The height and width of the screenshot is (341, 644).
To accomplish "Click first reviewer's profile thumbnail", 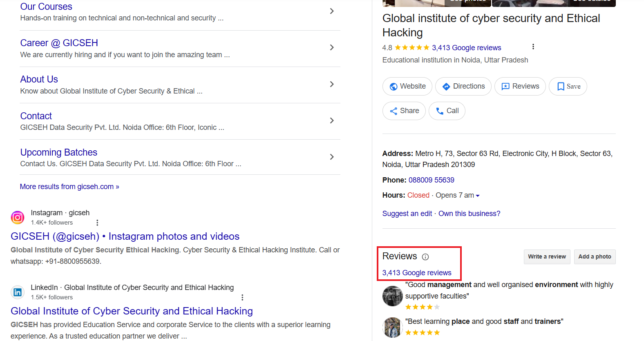I will pos(392,296).
